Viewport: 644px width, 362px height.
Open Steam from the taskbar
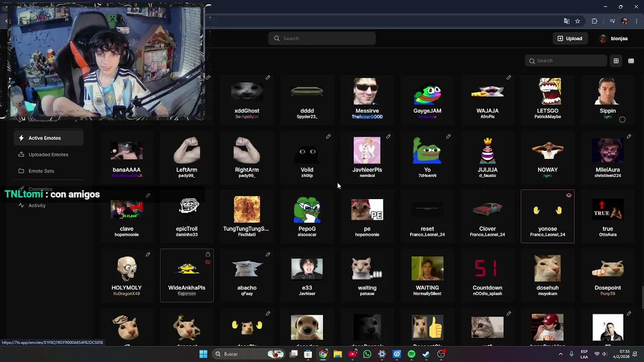(x=426, y=354)
